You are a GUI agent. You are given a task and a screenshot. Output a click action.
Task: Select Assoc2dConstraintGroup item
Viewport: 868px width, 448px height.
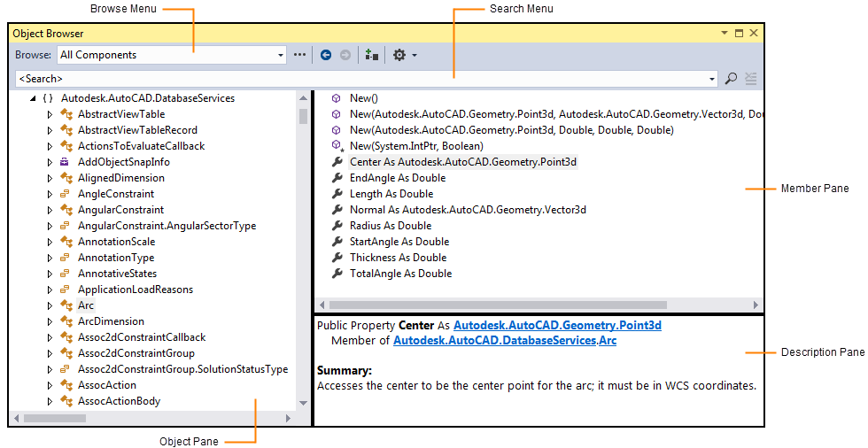pos(136,353)
